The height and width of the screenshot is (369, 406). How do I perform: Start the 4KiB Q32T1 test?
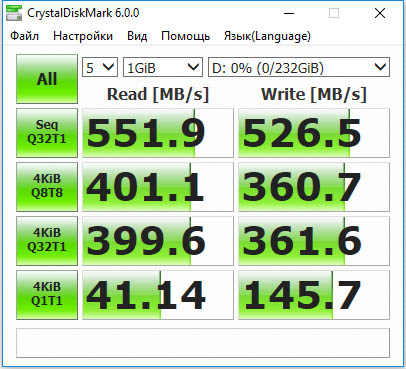coord(47,241)
